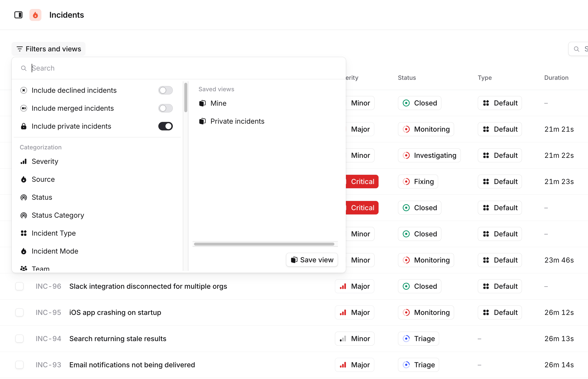Enable the Include merged incidents switch
The width and height of the screenshot is (588, 379).
(165, 108)
